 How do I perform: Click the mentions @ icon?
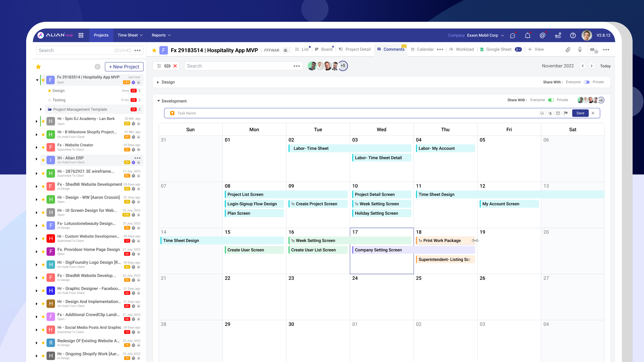point(542,36)
